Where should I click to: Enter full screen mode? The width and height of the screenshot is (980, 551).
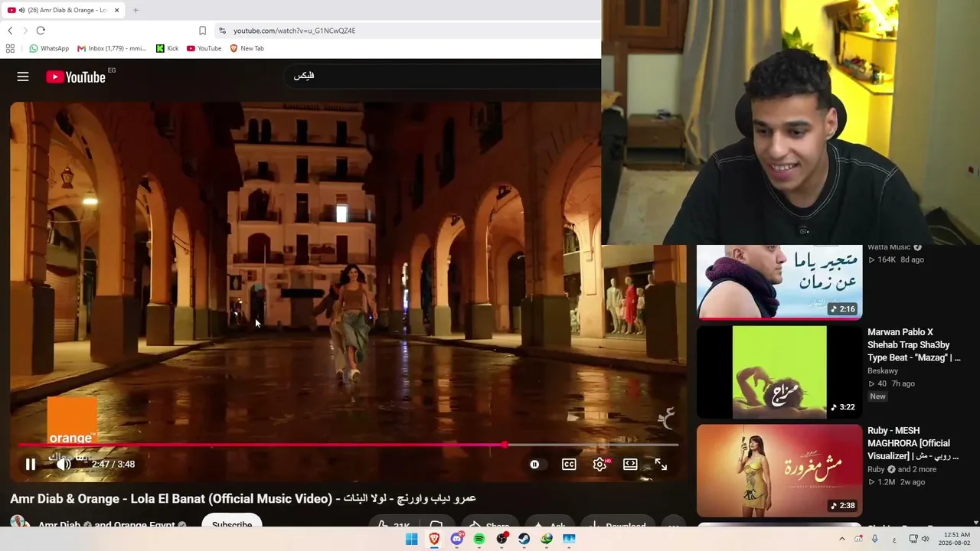pyautogui.click(x=661, y=465)
